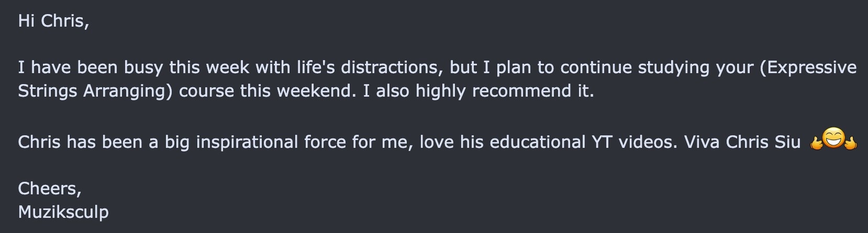Viewport: 868px width, 233px height.
Task: Click the word 'videos.' before Viva
Action: point(648,142)
